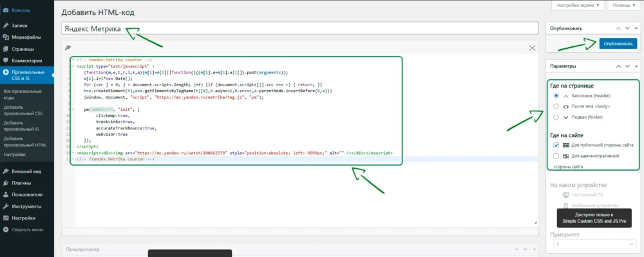Toggle Для публичной стороны сайта checkbox
This screenshot has height=257, width=644.
click(556, 145)
